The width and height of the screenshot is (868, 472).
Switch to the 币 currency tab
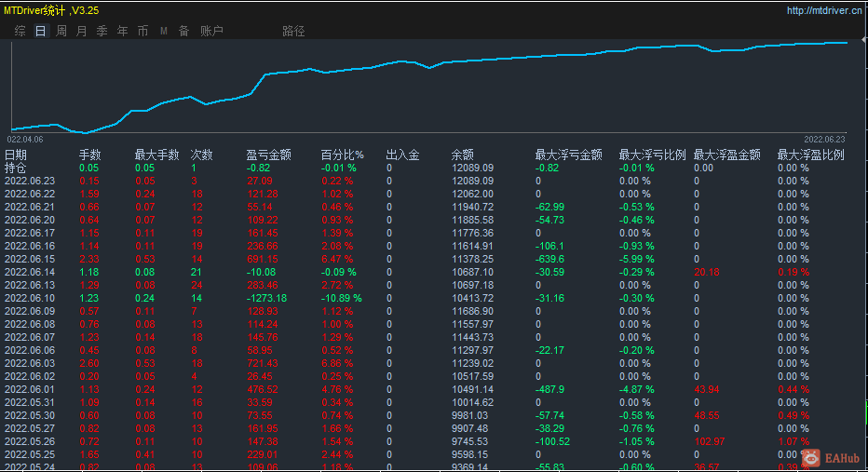[142, 31]
